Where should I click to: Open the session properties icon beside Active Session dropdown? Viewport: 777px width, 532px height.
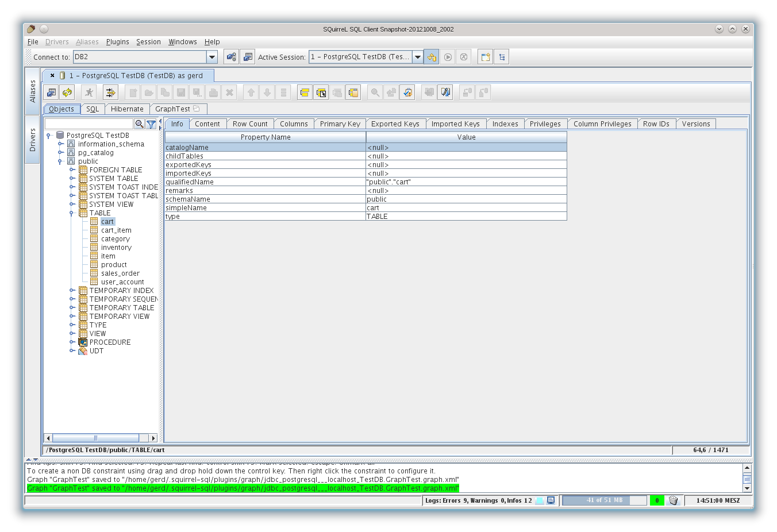432,56
